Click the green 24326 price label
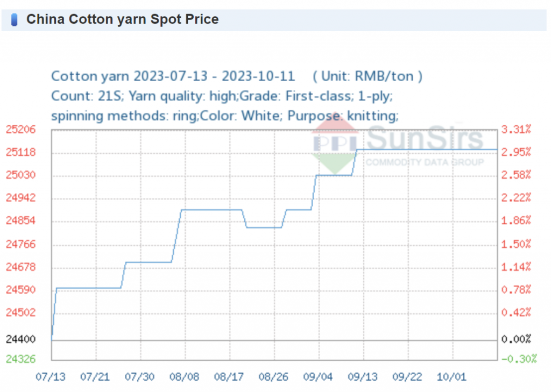This screenshot has width=551, height=392. (x=20, y=359)
